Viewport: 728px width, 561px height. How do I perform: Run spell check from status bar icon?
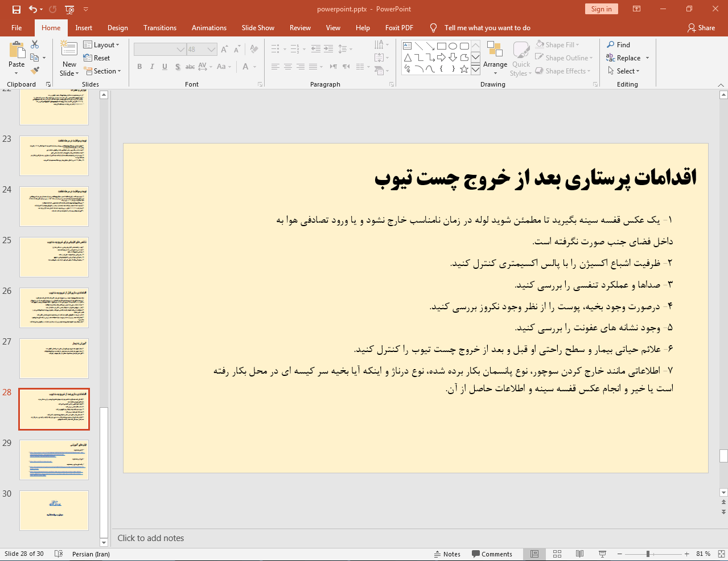59,554
